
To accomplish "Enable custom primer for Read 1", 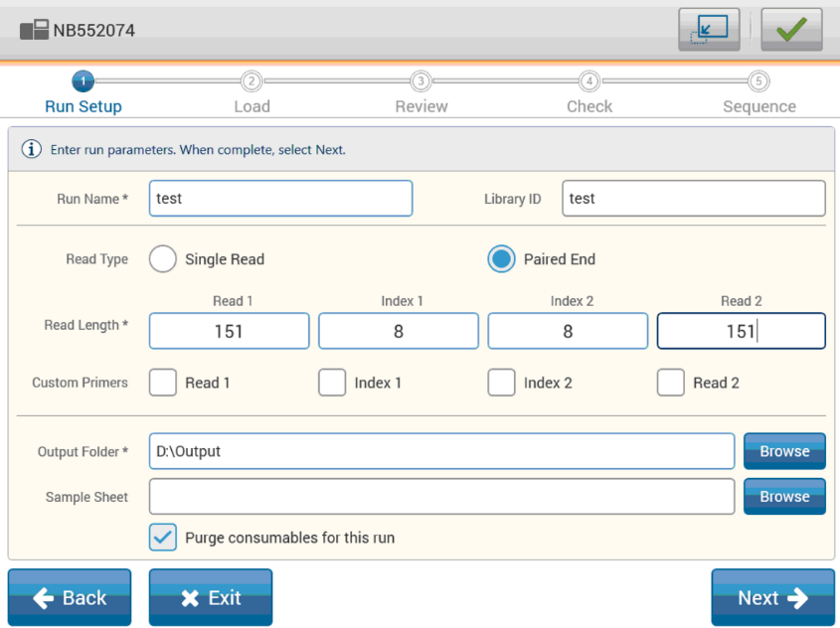I will tap(163, 383).
